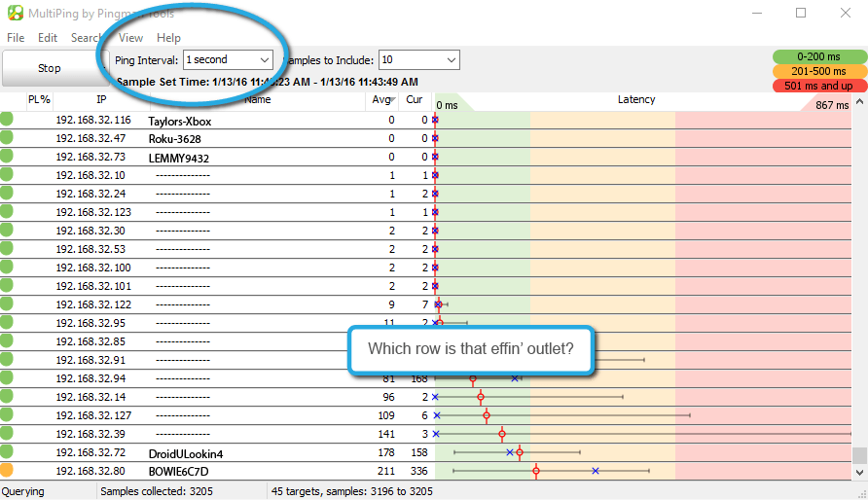Click the red latency circle on 192.168.32.39 row

pos(502,434)
